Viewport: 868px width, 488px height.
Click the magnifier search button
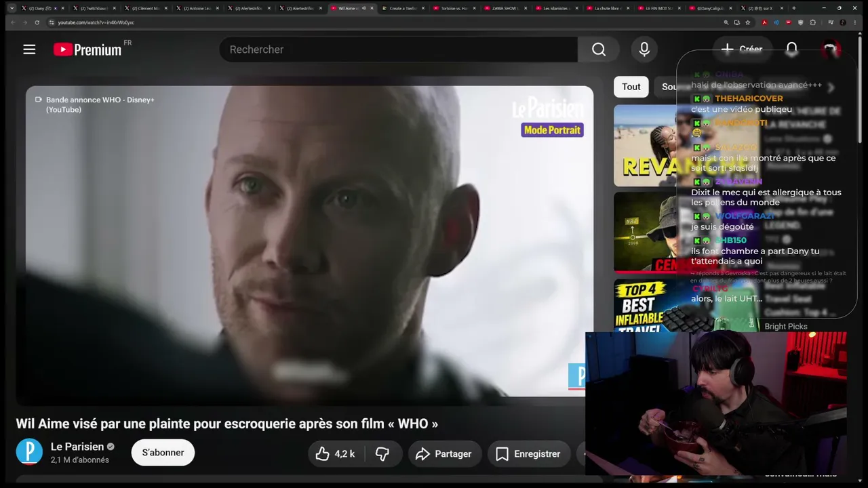pos(599,49)
